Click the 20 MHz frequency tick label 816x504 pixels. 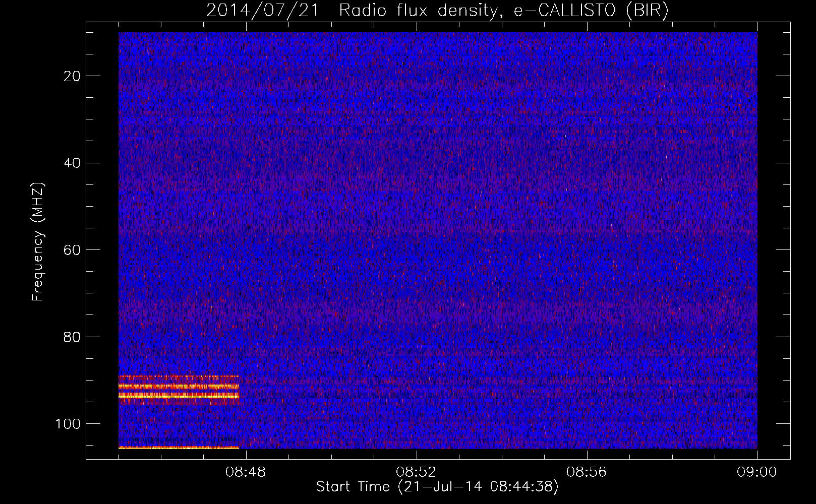click(x=73, y=76)
